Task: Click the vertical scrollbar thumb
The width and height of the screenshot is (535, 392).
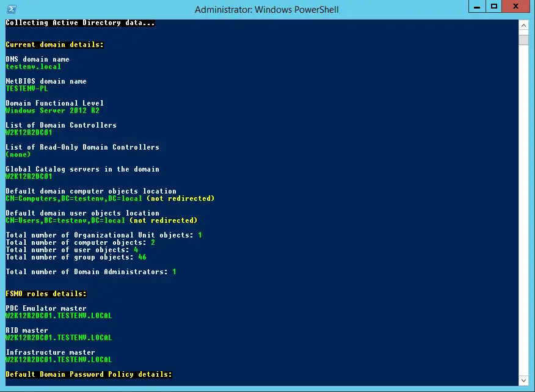Action: (x=523, y=40)
